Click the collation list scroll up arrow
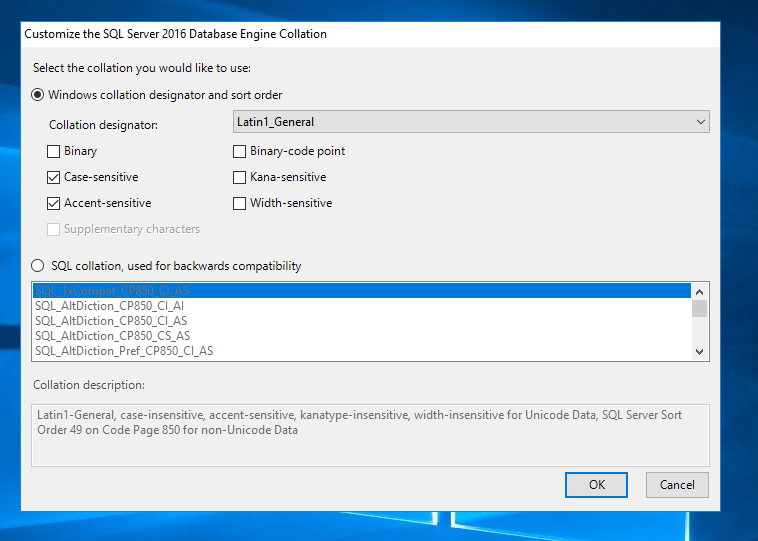Image resolution: width=758 pixels, height=541 pixels. (700, 292)
